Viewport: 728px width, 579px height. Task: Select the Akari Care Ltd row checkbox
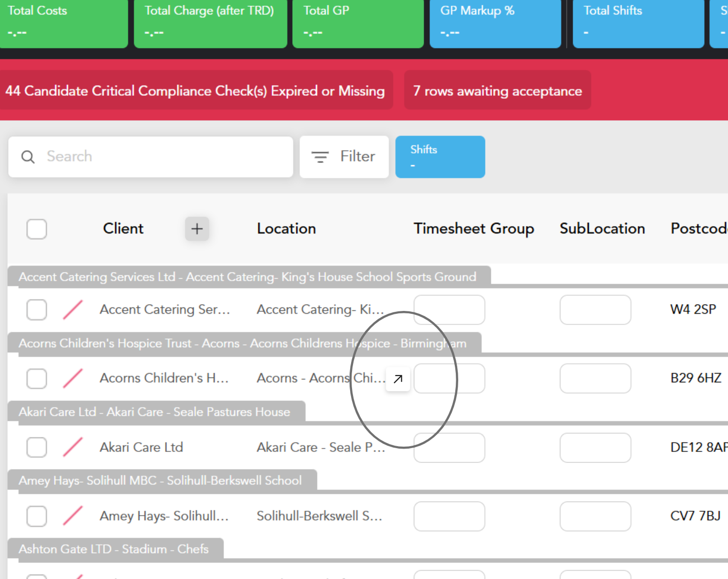click(x=37, y=447)
